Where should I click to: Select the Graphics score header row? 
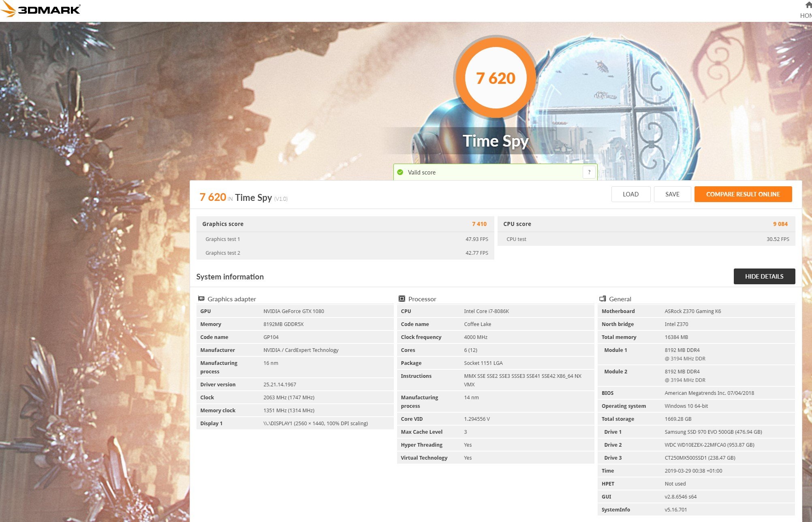point(344,224)
